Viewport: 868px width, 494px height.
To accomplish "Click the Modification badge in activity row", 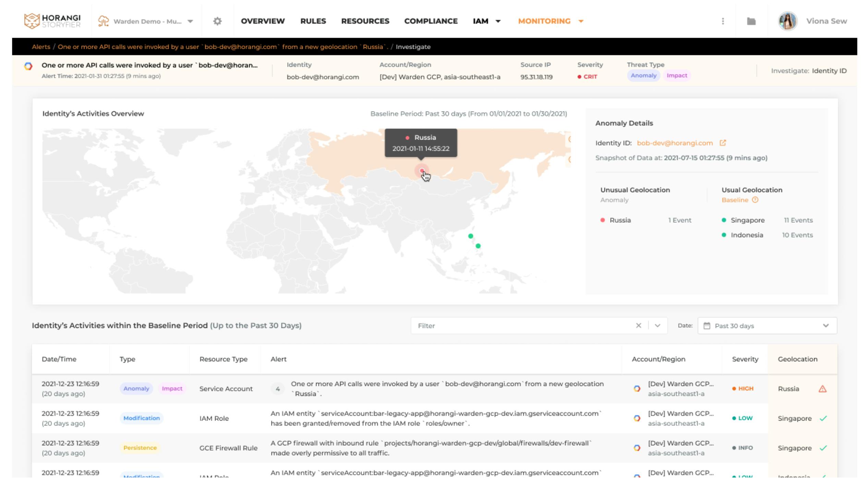I will [141, 418].
